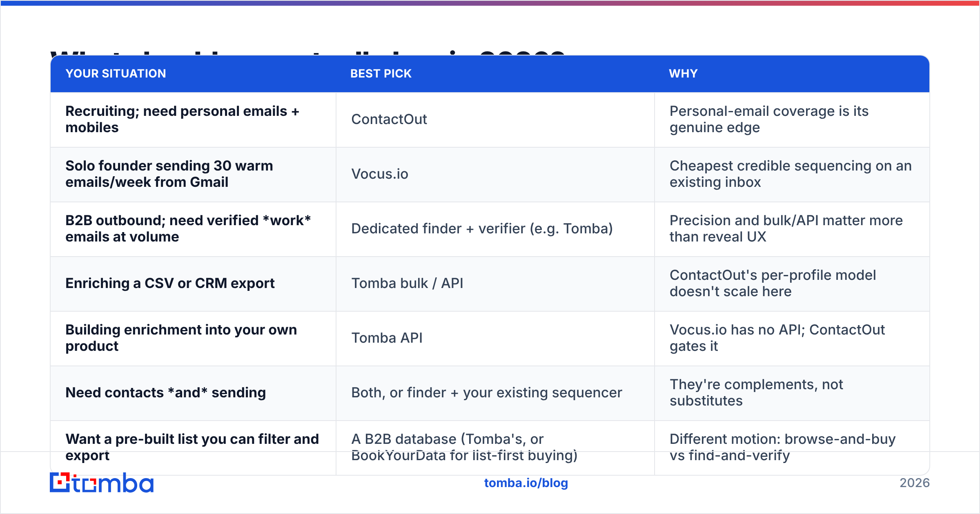This screenshot has height=514, width=980.
Task: Select the YOUR SITUATION column header
Action: (x=116, y=73)
